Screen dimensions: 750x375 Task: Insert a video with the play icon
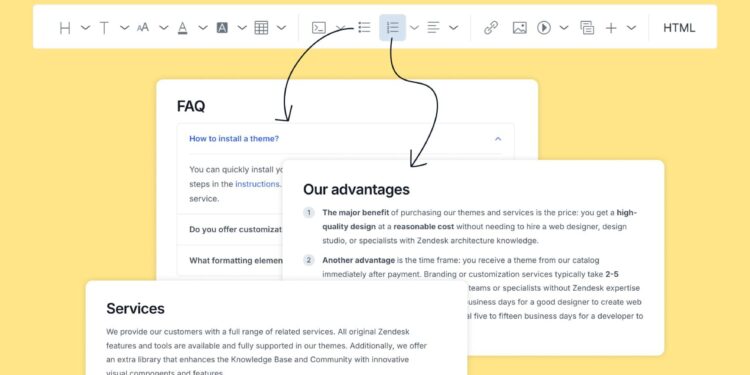544,28
